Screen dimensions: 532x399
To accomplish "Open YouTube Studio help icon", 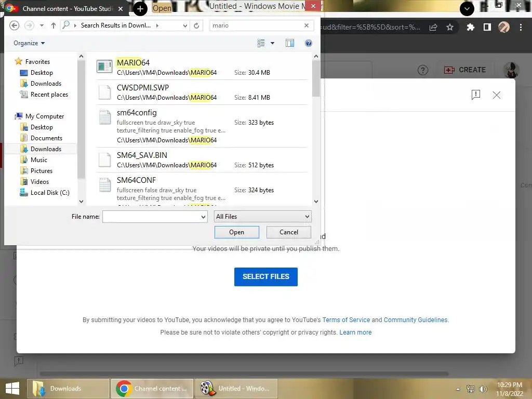I will (423, 70).
